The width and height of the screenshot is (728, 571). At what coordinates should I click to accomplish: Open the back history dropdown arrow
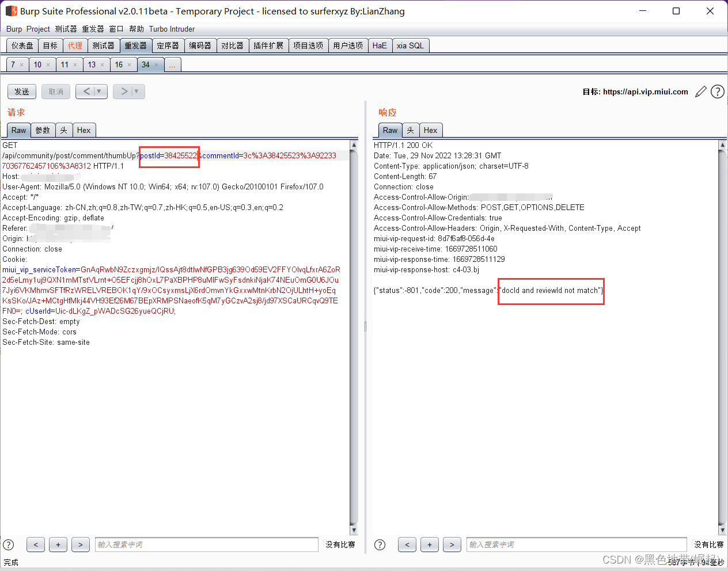click(x=100, y=92)
